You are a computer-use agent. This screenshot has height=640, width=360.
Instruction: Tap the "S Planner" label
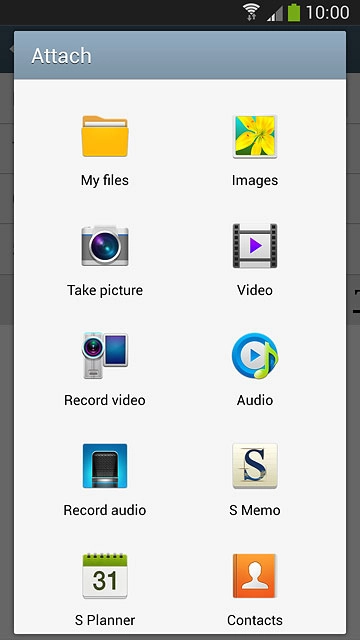pyautogui.click(x=105, y=620)
